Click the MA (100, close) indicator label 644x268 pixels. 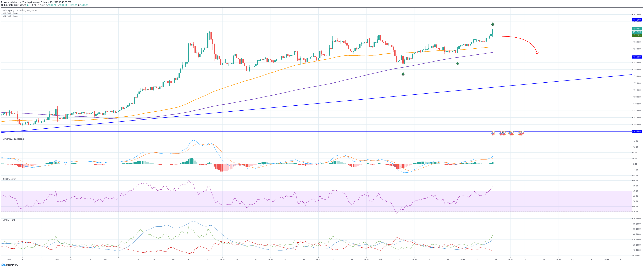coord(10,16)
